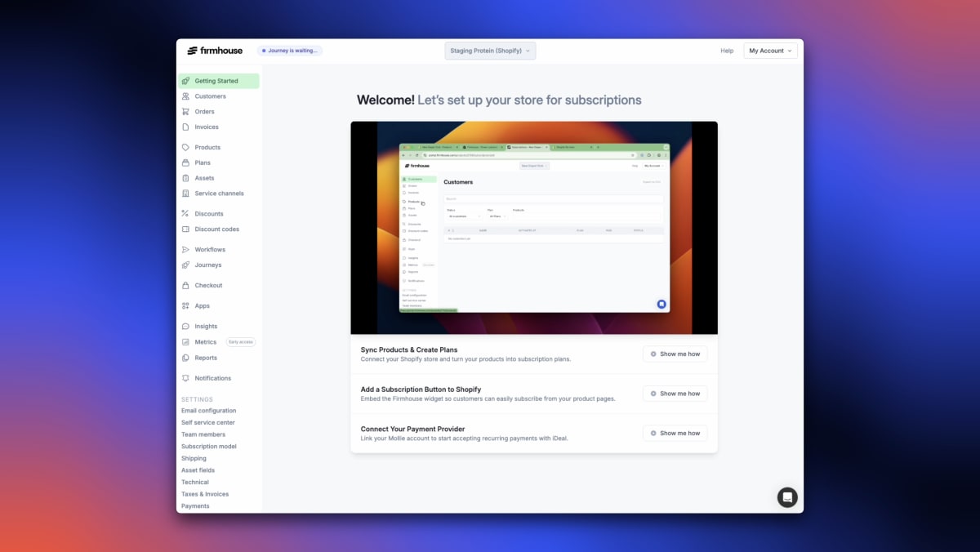This screenshot has width=980, height=552.
Task: Open Technical settings
Action: [x=195, y=483]
